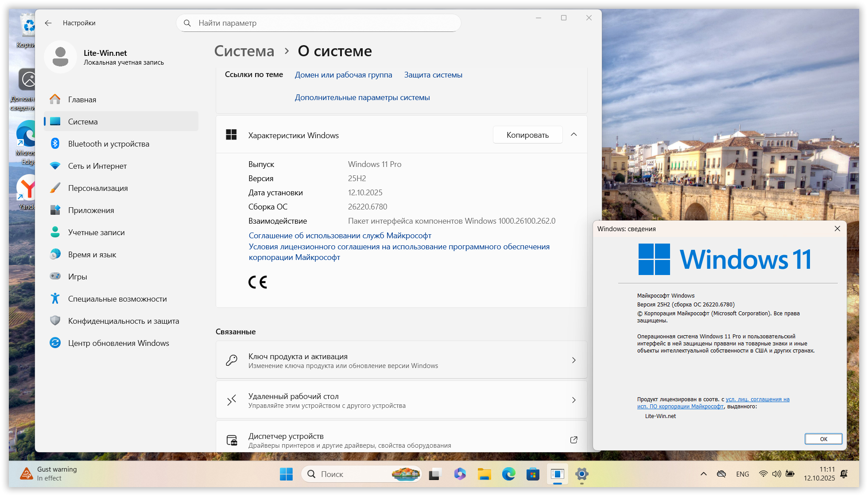Click the Windows Start button on taskbar
868x496 pixels.
coord(286,474)
